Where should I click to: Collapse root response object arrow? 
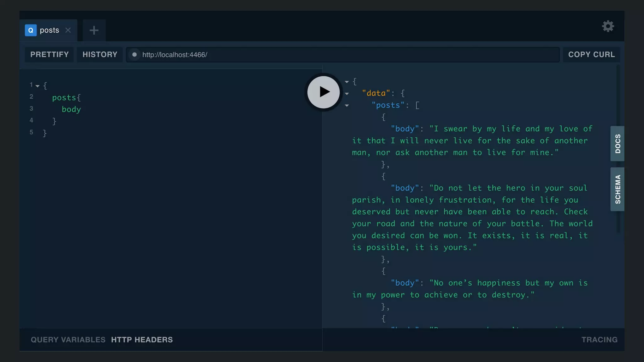coord(347,82)
